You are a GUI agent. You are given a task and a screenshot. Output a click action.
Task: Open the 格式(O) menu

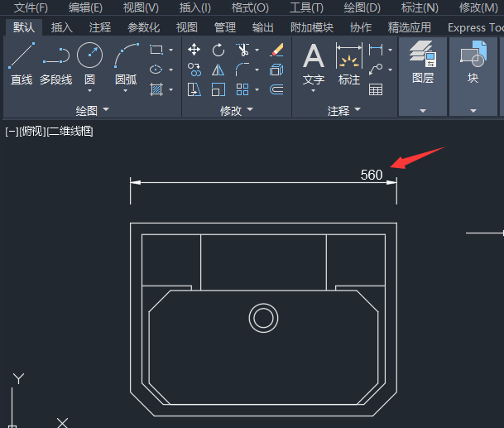coord(251,7)
